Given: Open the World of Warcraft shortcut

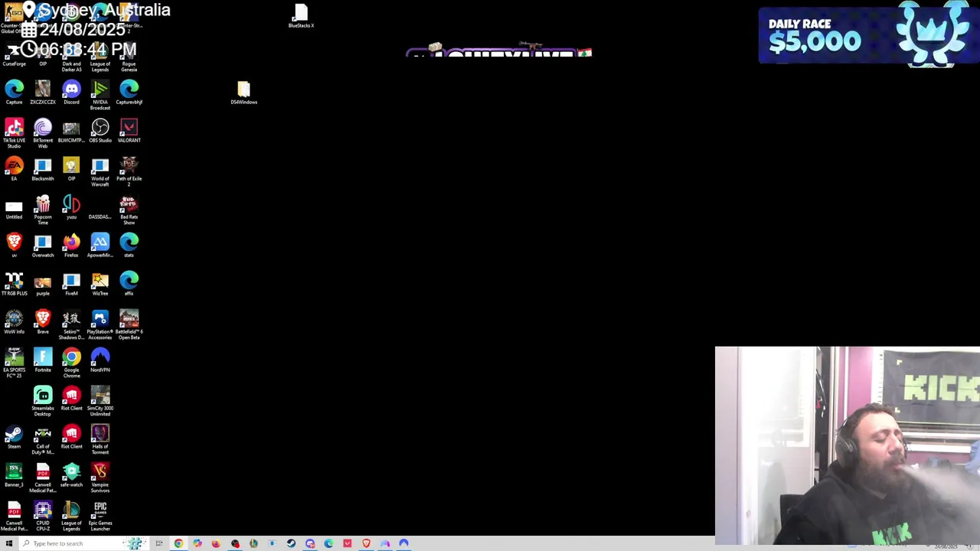Looking at the screenshot, I should [x=100, y=171].
